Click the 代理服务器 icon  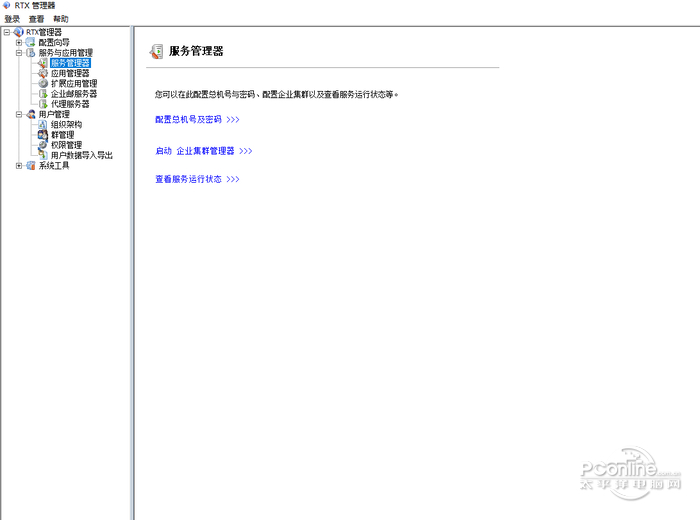(x=43, y=104)
